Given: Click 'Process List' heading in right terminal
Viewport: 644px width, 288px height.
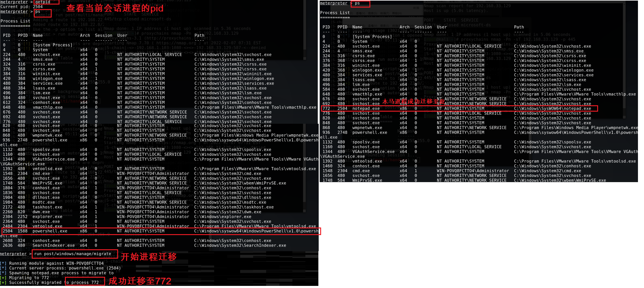Looking at the screenshot, I should coord(335,13).
